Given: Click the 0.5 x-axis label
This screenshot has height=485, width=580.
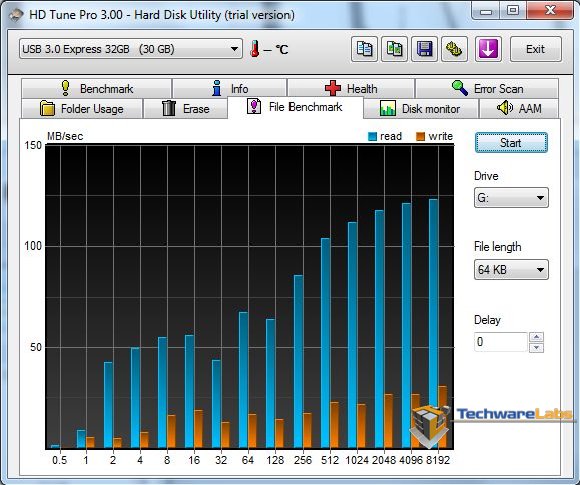Looking at the screenshot, I should tap(59, 460).
